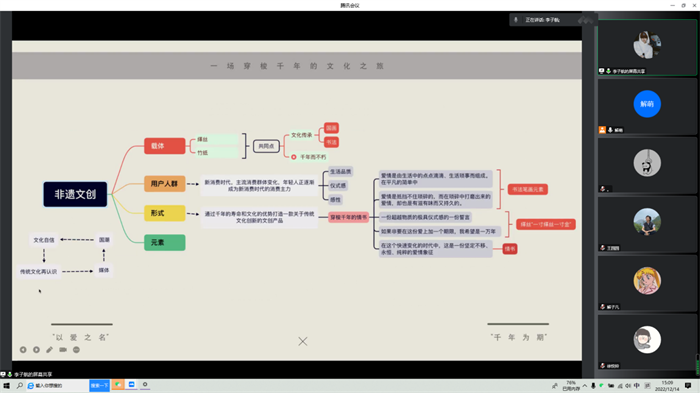Select the 载体 red mind map node

[164, 146]
